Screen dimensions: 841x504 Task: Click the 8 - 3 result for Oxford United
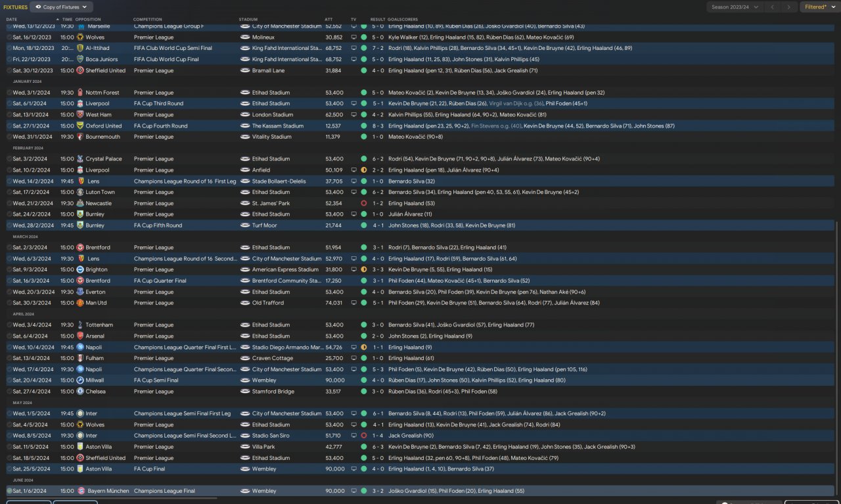(x=377, y=126)
